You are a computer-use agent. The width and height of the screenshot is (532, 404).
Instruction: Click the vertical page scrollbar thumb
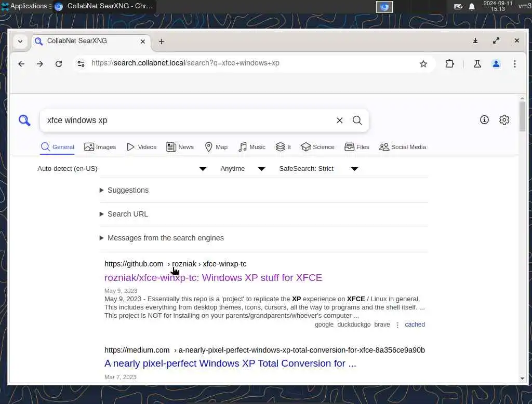[522, 116]
